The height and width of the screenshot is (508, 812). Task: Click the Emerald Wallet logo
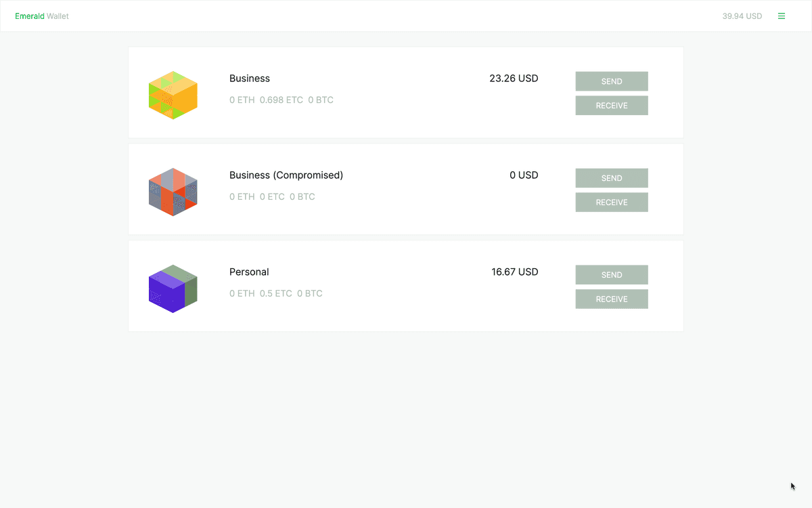point(42,16)
